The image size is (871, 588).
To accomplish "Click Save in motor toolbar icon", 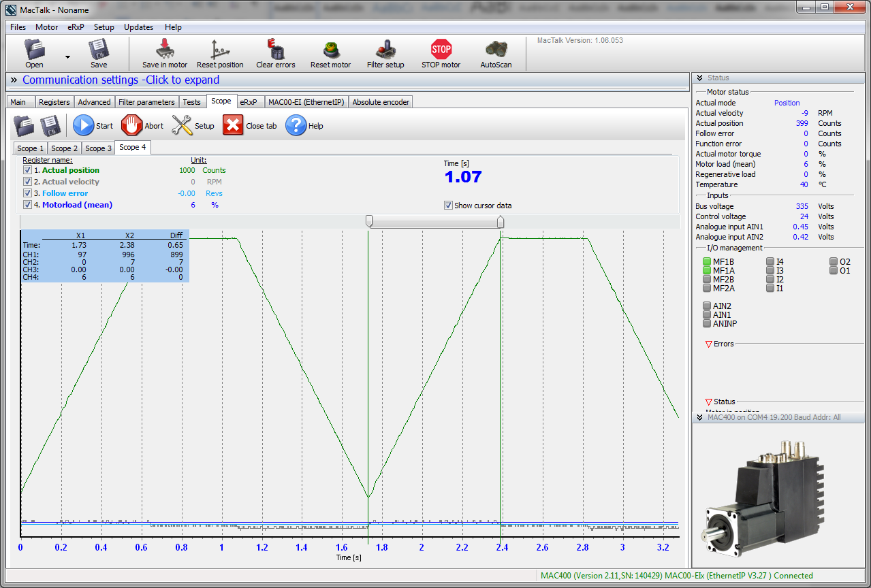I will (x=165, y=50).
